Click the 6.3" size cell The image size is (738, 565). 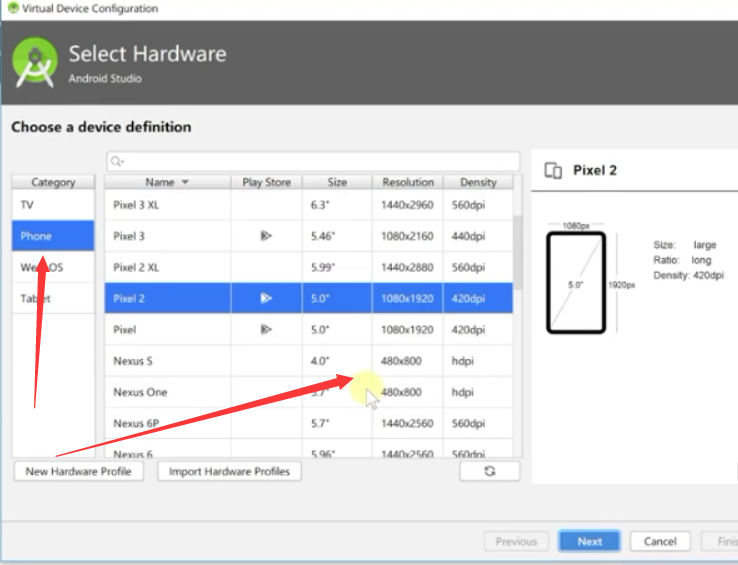(x=320, y=205)
